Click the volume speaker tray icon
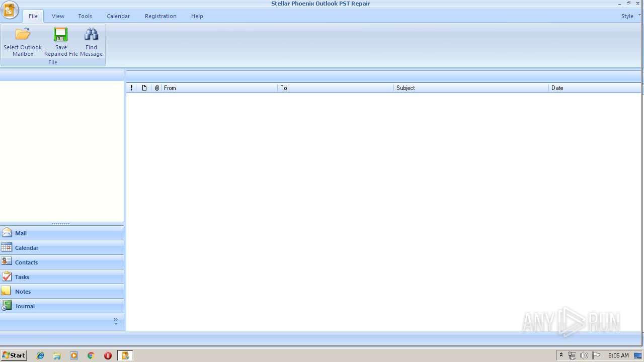This screenshot has width=644, height=362. click(584, 355)
